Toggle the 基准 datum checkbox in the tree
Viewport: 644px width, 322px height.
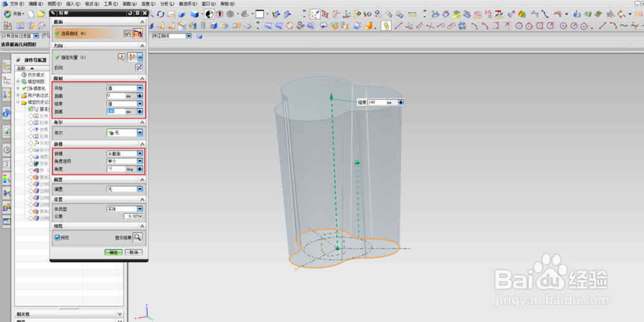tap(31, 109)
